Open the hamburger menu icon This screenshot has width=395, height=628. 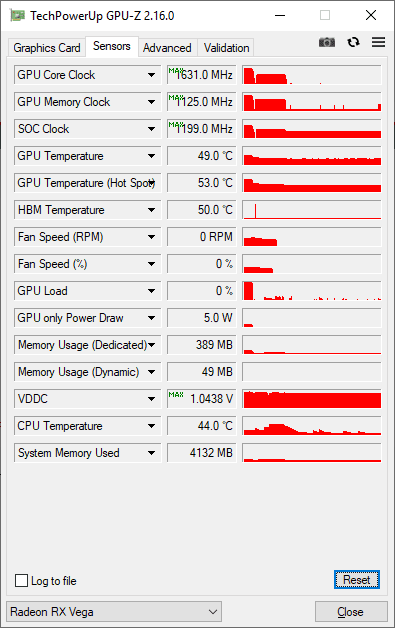378,42
